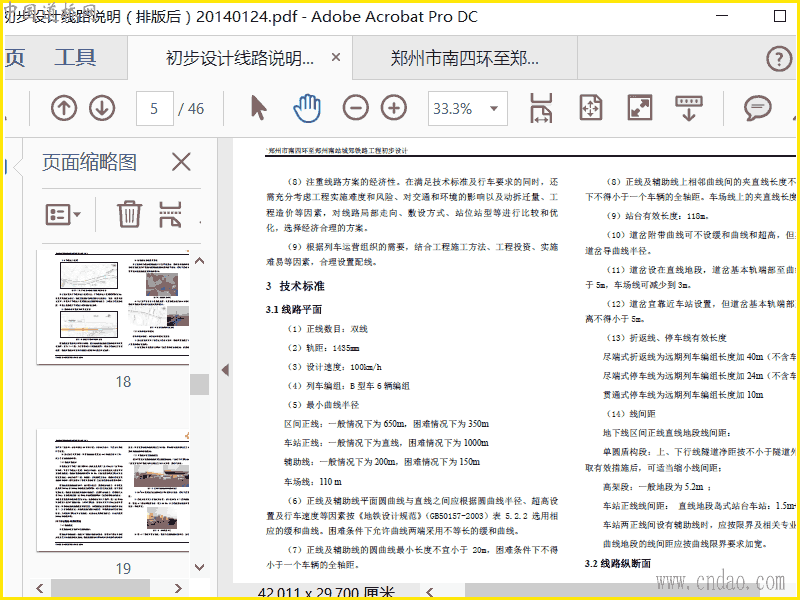Image resolution: width=800 pixels, height=600 pixels.
Task: Click the fit-to-width scrolling icon
Action: coord(541,108)
